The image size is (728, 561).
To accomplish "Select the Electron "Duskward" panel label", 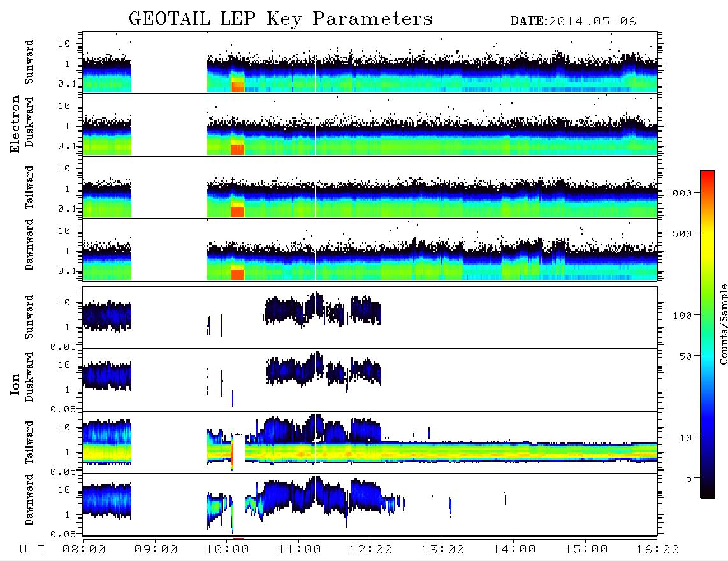I will click(29, 122).
